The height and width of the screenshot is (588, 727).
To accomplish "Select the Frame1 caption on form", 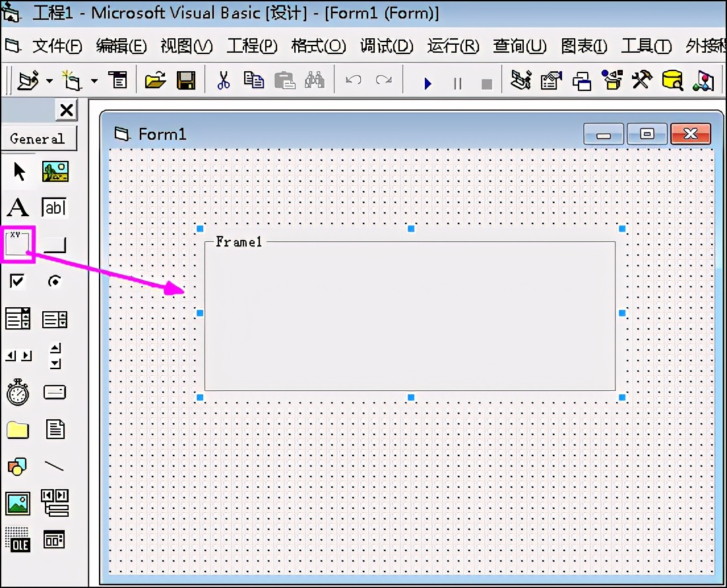I will point(239,242).
